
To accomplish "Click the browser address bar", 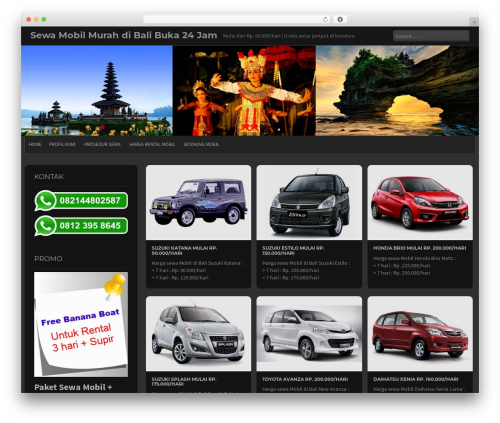I will click(x=236, y=19).
